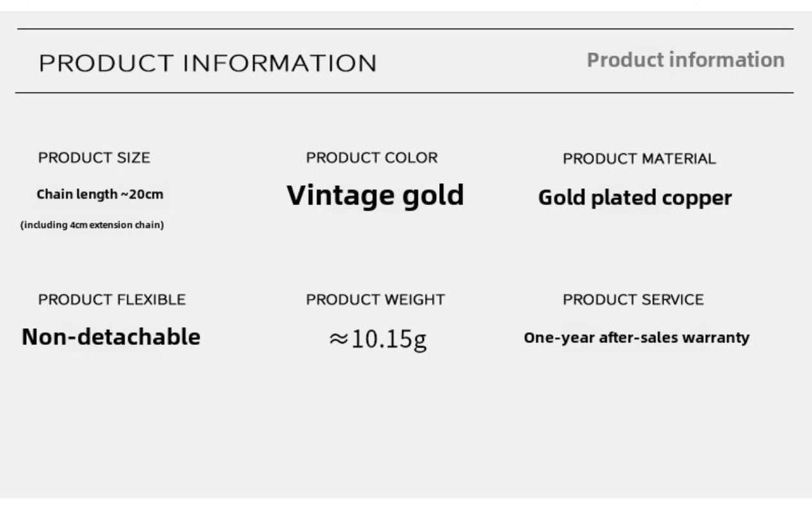Select the PRODUCT WEIGHT label
The width and height of the screenshot is (812, 511).
tap(375, 300)
